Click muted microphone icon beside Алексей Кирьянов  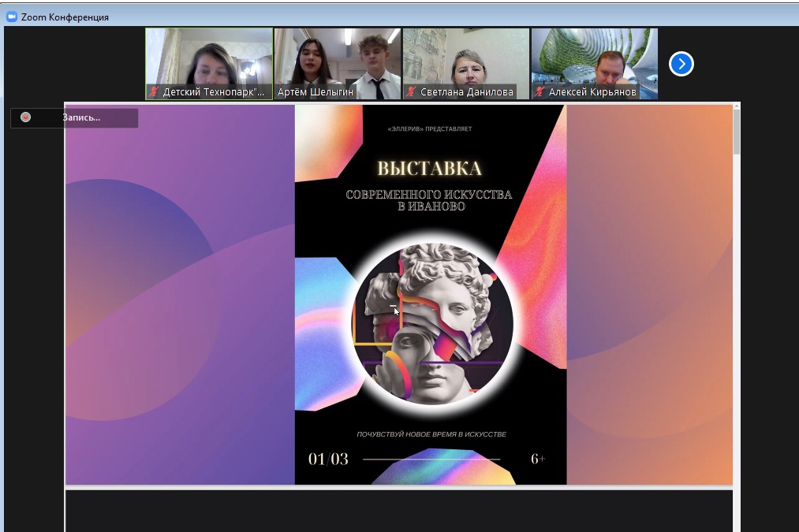click(x=540, y=92)
